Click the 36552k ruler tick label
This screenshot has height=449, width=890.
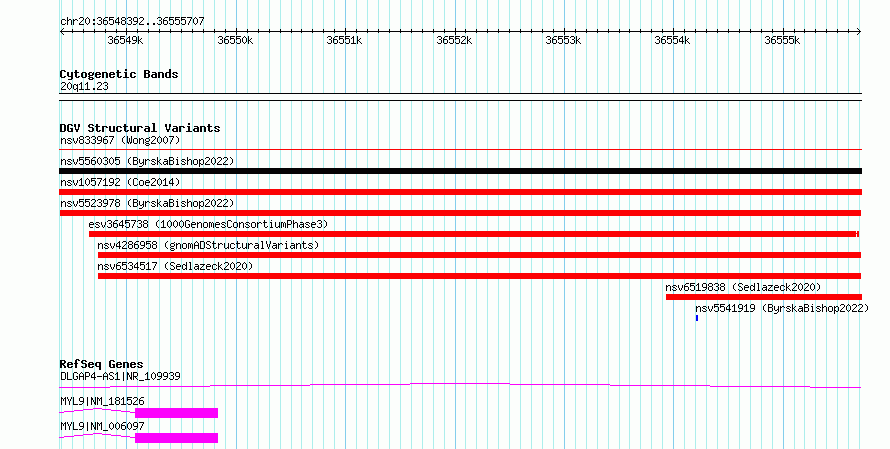(454, 40)
